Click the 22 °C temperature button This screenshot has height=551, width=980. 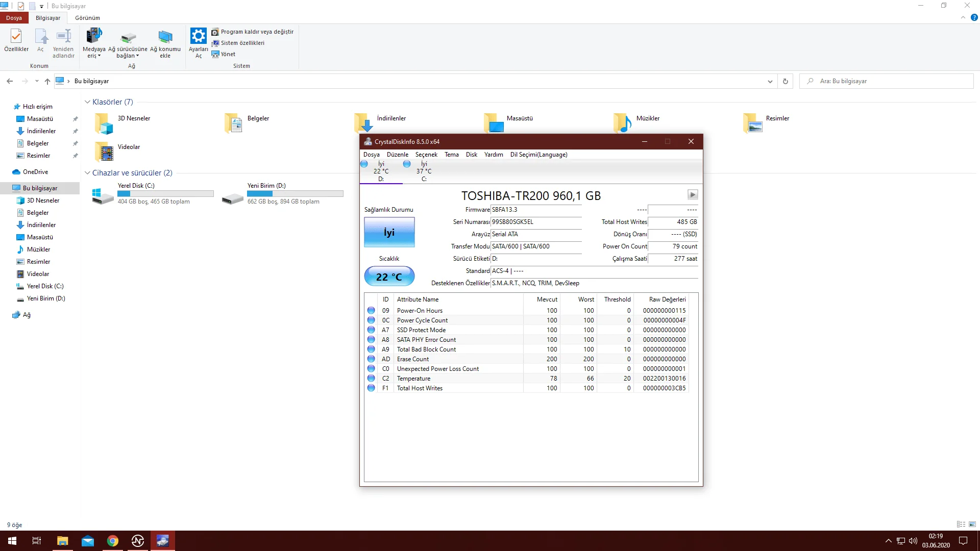click(389, 277)
